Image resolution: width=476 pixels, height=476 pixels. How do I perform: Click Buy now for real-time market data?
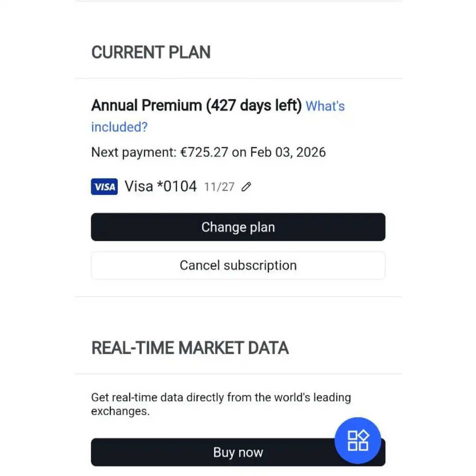[x=238, y=452]
